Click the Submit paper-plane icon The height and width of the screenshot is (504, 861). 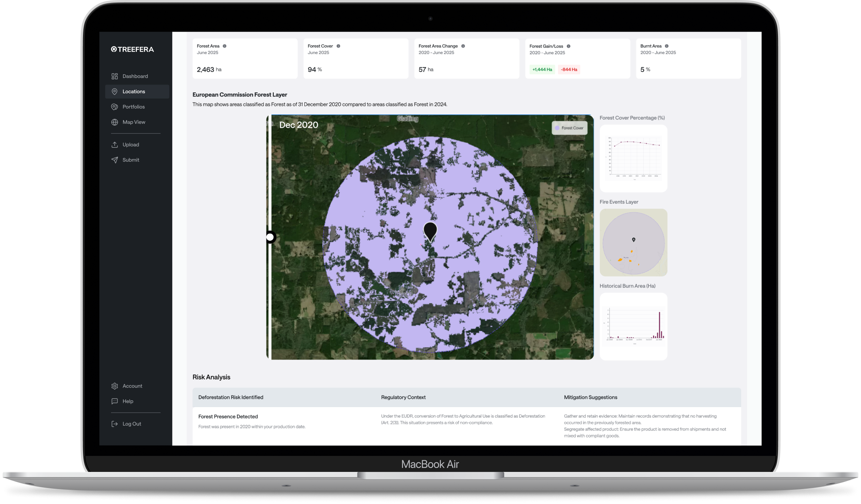115,160
